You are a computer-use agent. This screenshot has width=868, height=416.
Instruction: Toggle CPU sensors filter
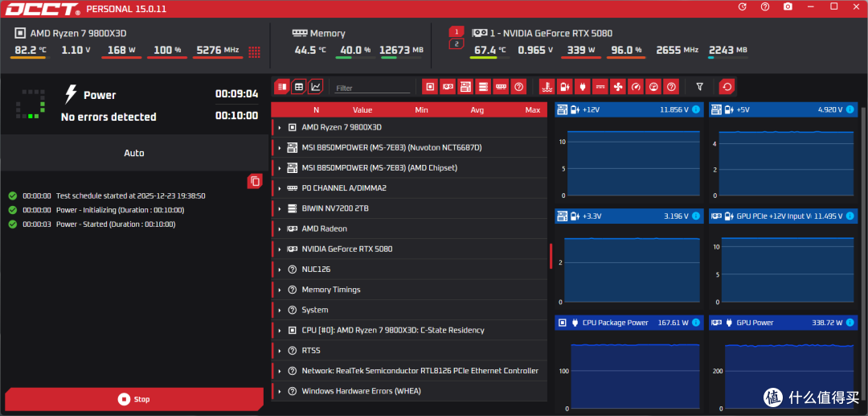429,86
